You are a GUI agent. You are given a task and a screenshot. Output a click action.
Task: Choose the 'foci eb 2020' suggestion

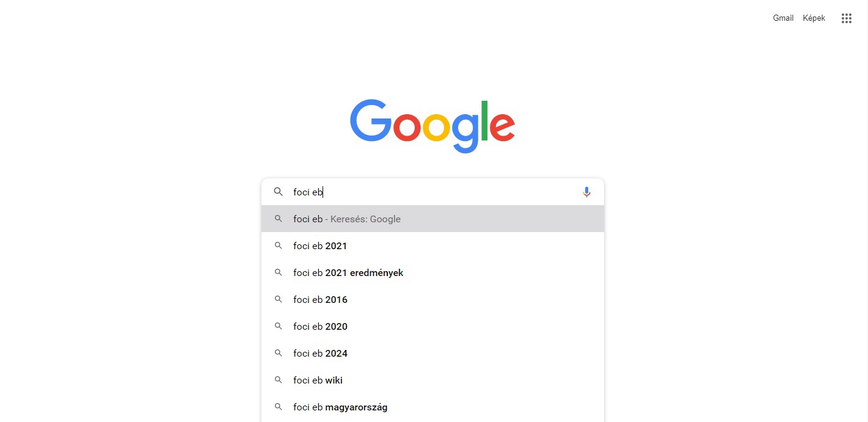[432, 326]
